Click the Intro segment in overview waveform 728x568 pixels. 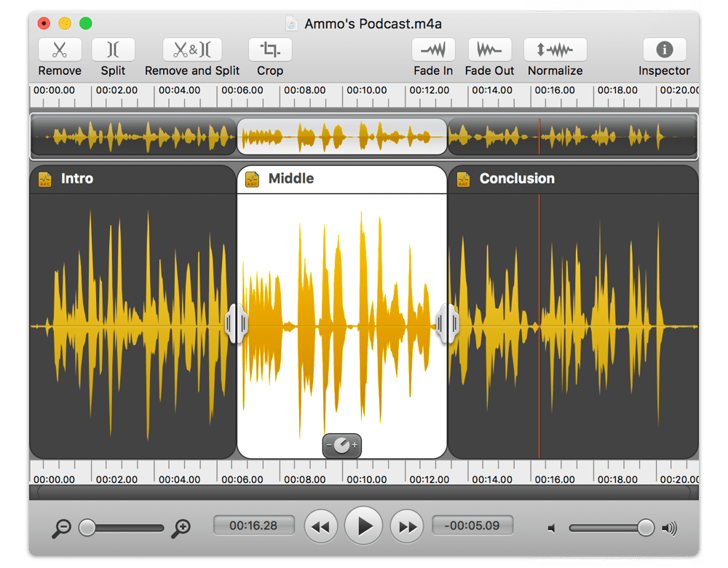point(134,137)
